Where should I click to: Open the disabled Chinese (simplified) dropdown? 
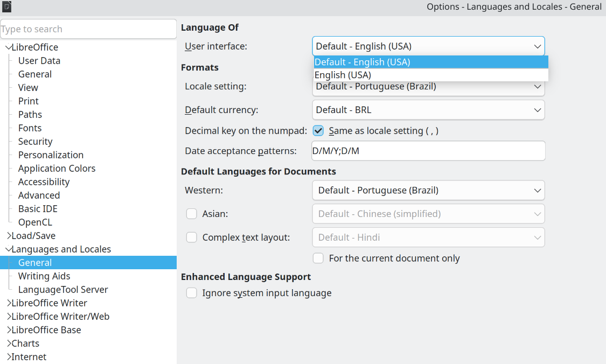[428, 214]
